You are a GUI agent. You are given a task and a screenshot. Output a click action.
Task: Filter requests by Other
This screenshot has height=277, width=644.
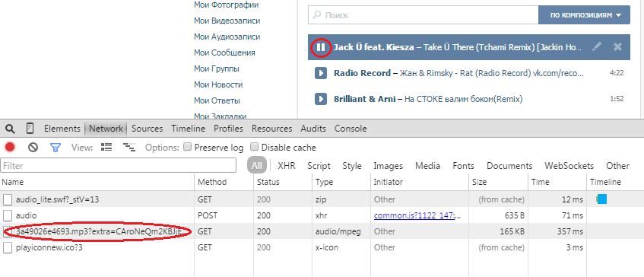point(617,166)
